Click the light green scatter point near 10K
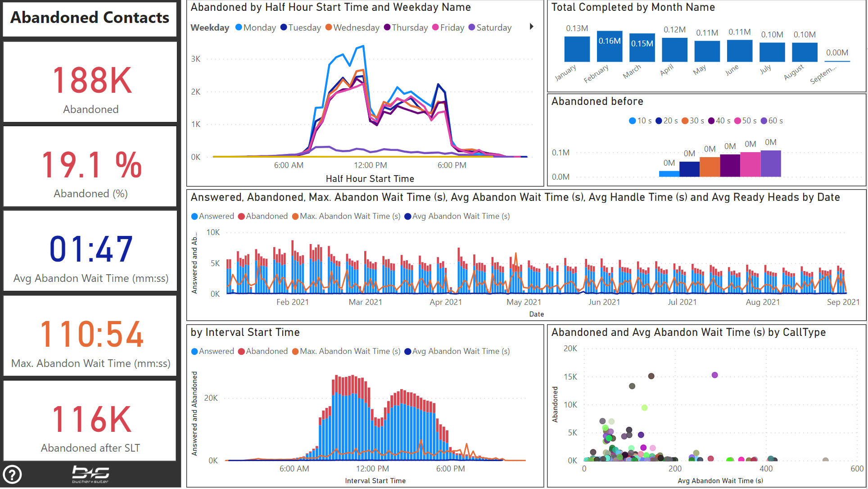Image resolution: width=868 pixels, height=489 pixels. (645, 407)
